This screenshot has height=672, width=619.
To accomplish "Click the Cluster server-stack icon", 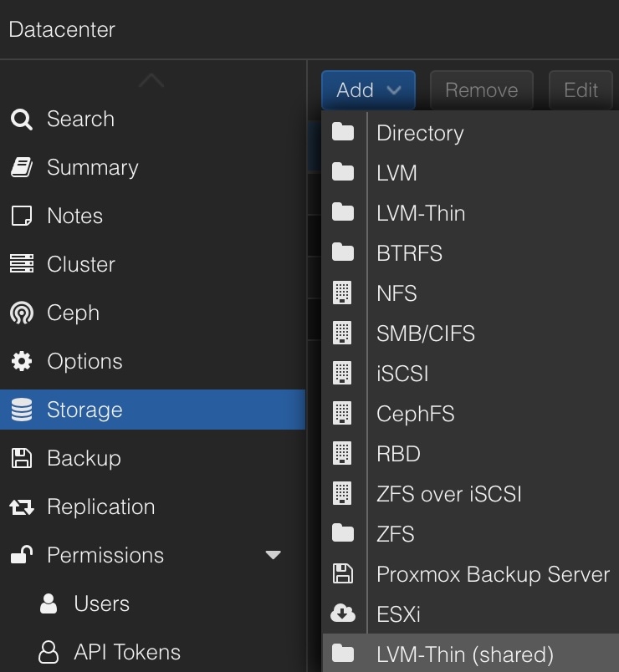I will click(22, 263).
